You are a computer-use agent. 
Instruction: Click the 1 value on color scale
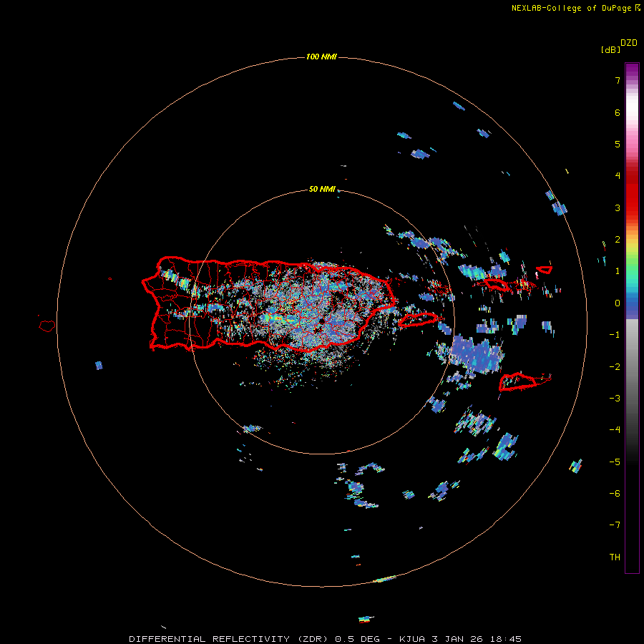coord(618,271)
